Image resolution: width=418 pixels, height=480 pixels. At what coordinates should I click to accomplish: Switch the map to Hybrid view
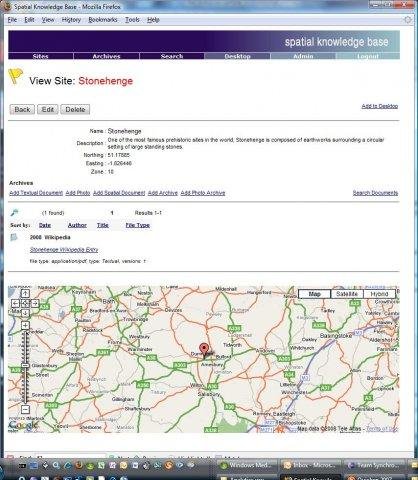(x=379, y=294)
